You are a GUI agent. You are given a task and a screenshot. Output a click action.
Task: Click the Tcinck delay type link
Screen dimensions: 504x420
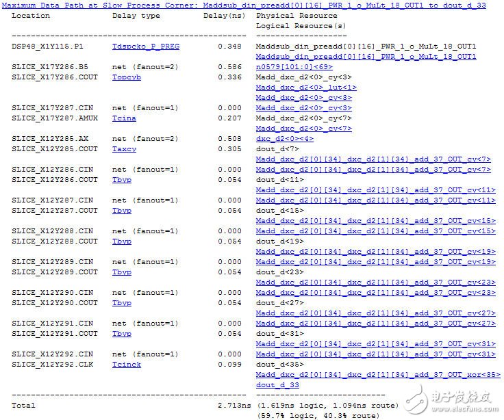tap(127, 365)
